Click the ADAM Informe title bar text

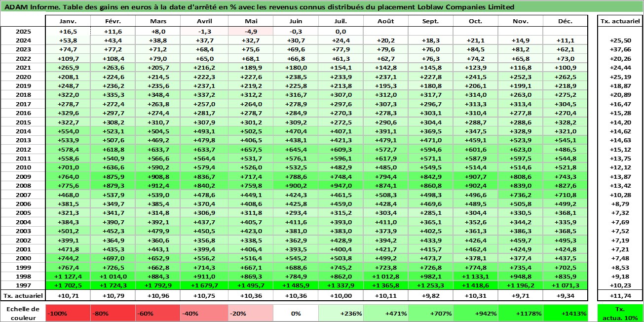tap(260, 7)
